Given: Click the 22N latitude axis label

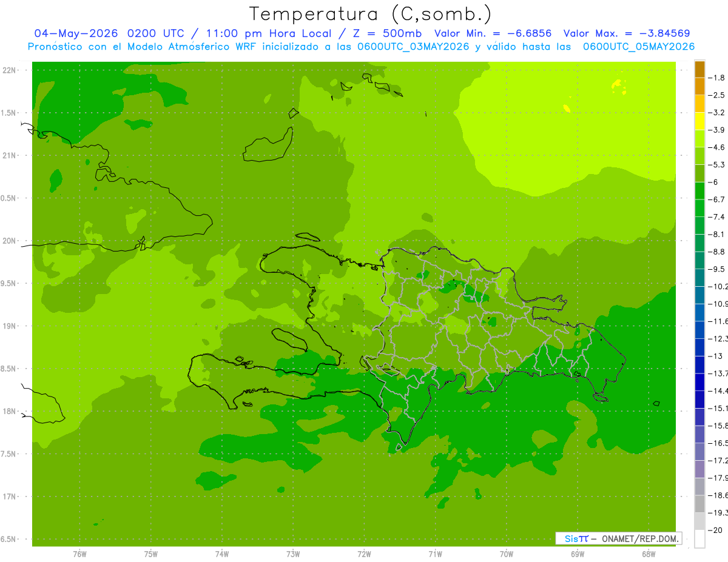Looking at the screenshot, I should pyautogui.click(x=9, y=70).
